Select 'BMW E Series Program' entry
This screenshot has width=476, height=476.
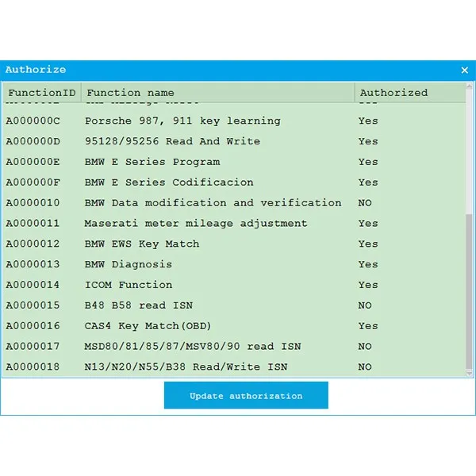click(152, 162)
